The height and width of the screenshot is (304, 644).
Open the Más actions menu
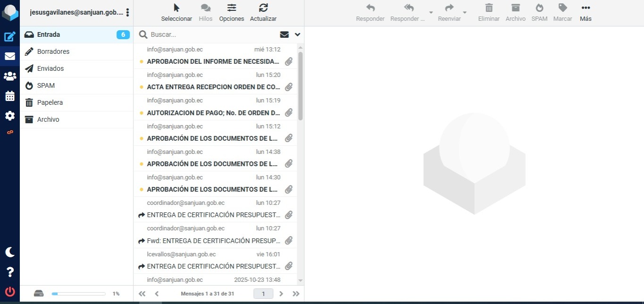585,13
